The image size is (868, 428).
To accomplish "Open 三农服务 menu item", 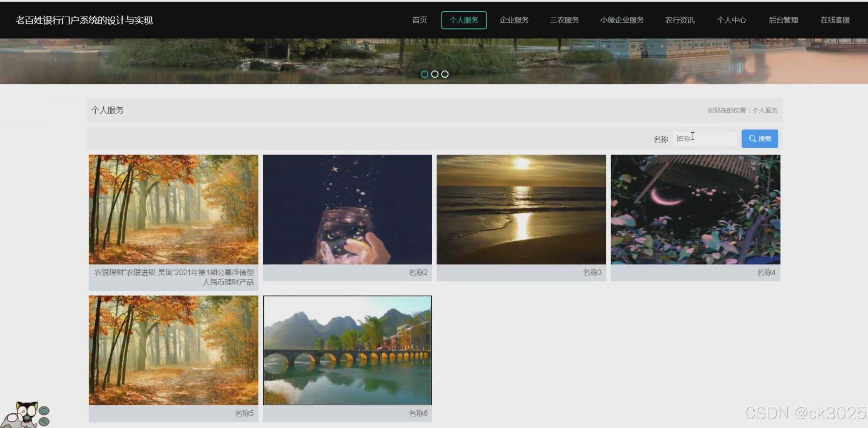I will point(564,20).
